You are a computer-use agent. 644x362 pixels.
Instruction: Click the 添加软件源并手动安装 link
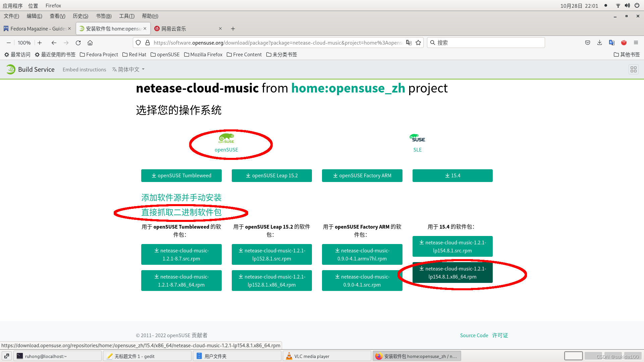tap(181, 198)
